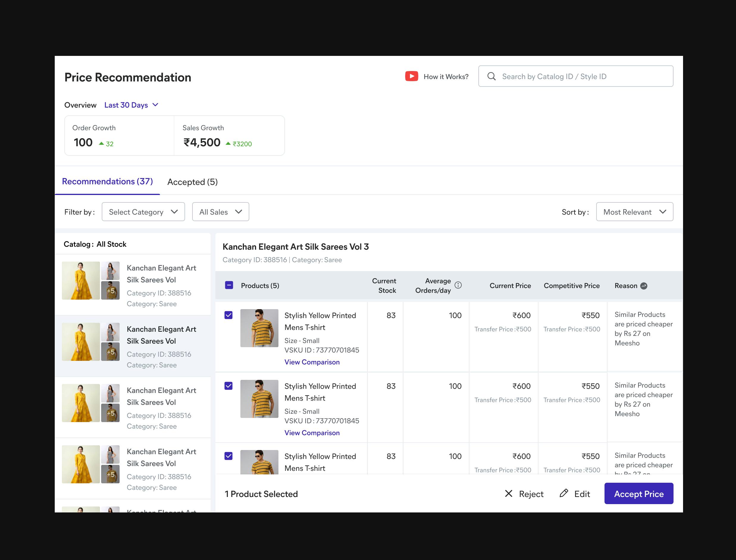Select the highlighted second catalog card

click(x=132, y=346)
